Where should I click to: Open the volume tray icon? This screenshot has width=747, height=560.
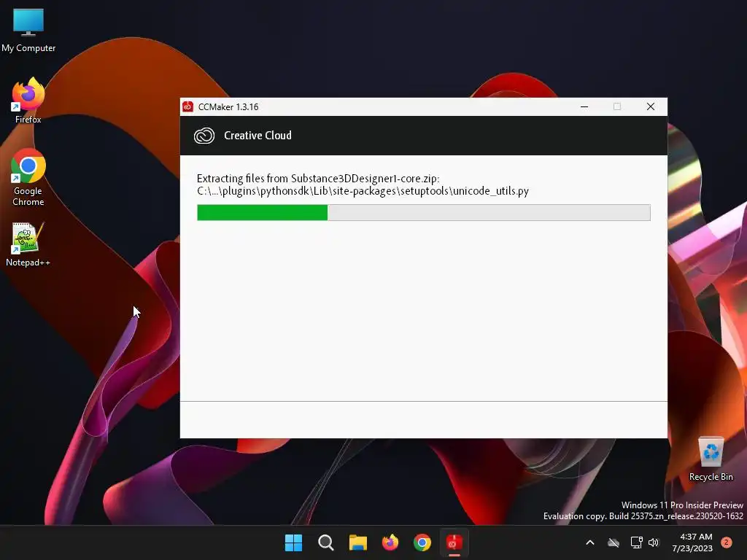pos(654,542)
